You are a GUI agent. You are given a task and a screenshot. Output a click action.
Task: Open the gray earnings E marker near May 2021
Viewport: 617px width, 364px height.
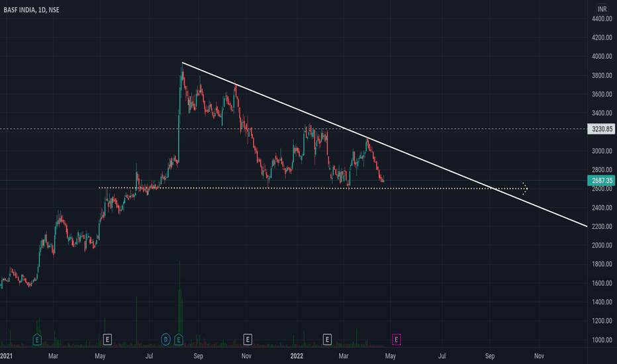(107, 340)
